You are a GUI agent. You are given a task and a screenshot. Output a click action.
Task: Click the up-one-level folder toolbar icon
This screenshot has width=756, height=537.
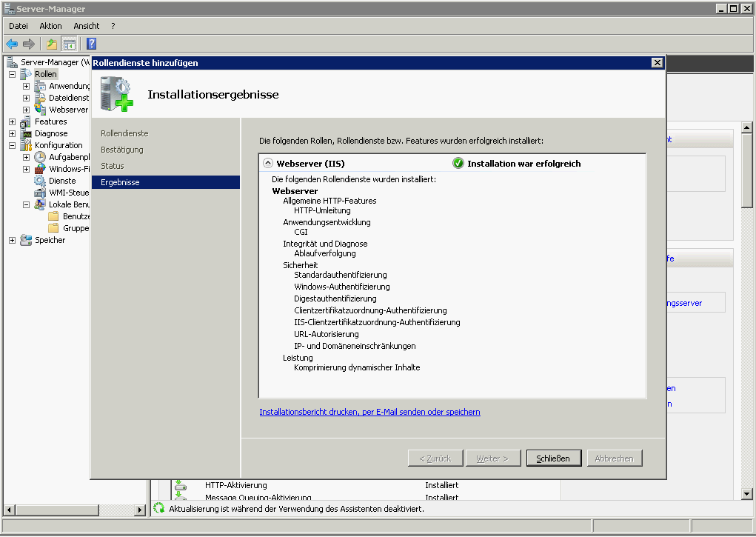pos(52,44)
